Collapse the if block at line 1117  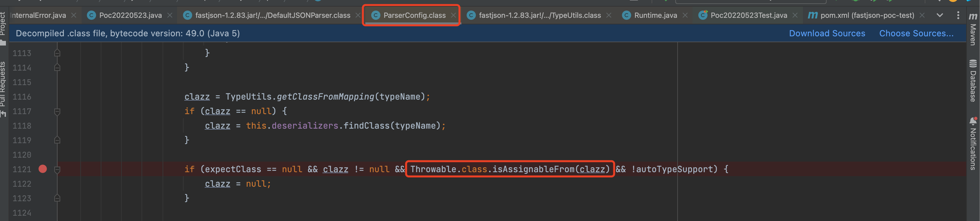pyautogui.click(x=57, y=111)
